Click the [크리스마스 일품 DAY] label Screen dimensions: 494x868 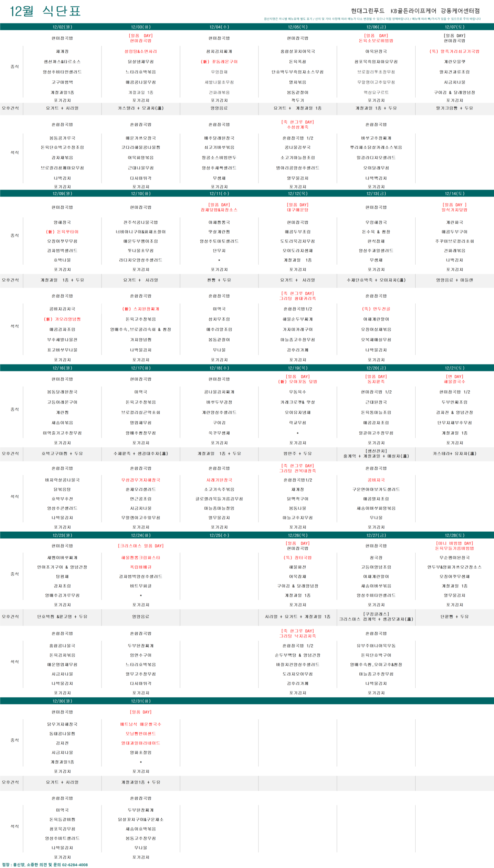[x=141, y=546]
